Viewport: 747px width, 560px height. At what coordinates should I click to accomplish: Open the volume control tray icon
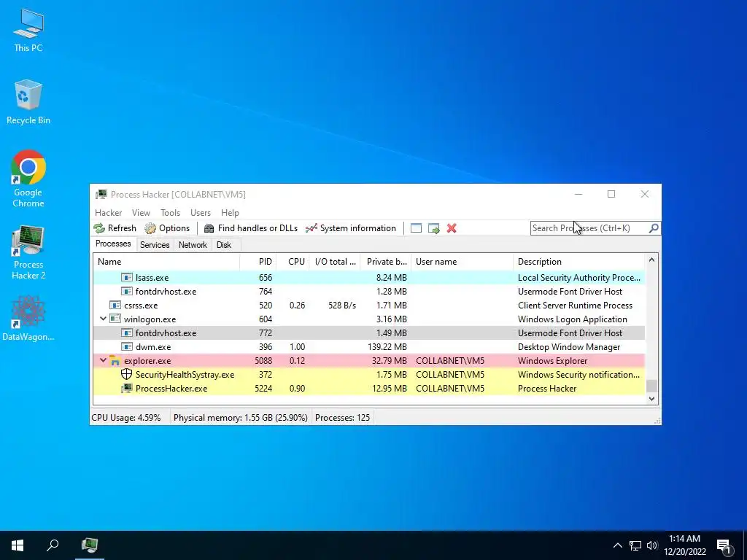[652, 545]
